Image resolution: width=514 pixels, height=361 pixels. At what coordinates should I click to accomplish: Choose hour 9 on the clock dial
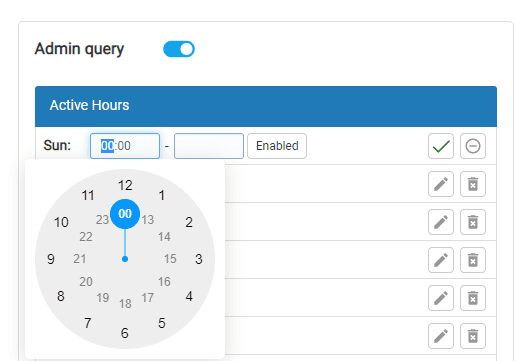[x=51, y=259]
